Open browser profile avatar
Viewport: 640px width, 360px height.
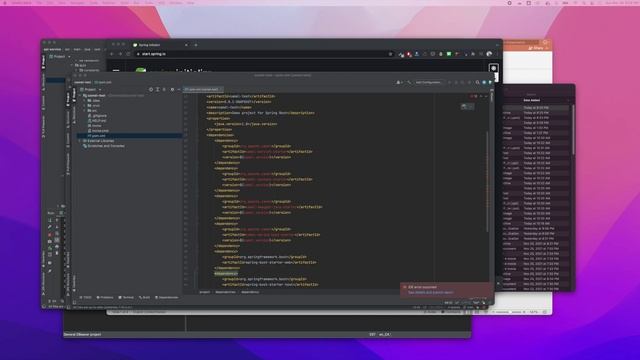point(489,54)
